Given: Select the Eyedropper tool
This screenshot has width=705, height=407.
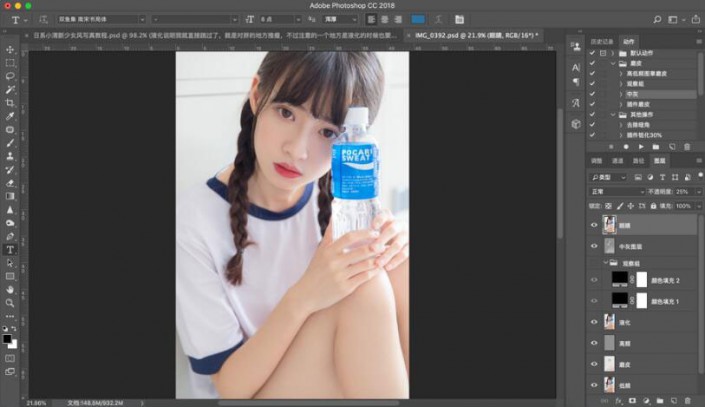Looking at the screenshot, I should (10, 116).
